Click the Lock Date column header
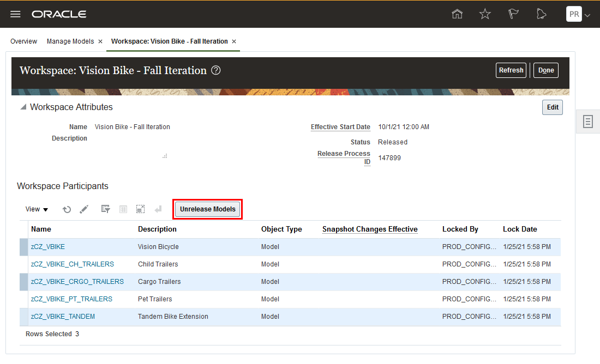The width and height of the screenshot is (600, 364). click(520, 229)
